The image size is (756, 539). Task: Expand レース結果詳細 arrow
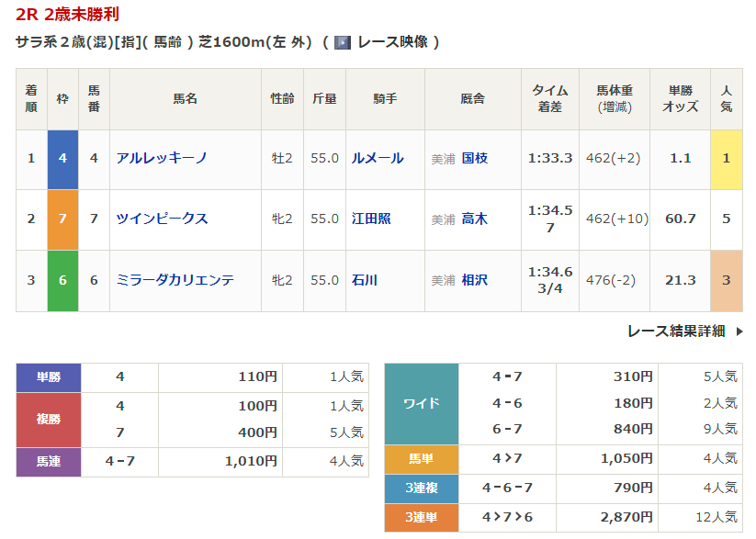pyautogui.click(x=739, y=331)
